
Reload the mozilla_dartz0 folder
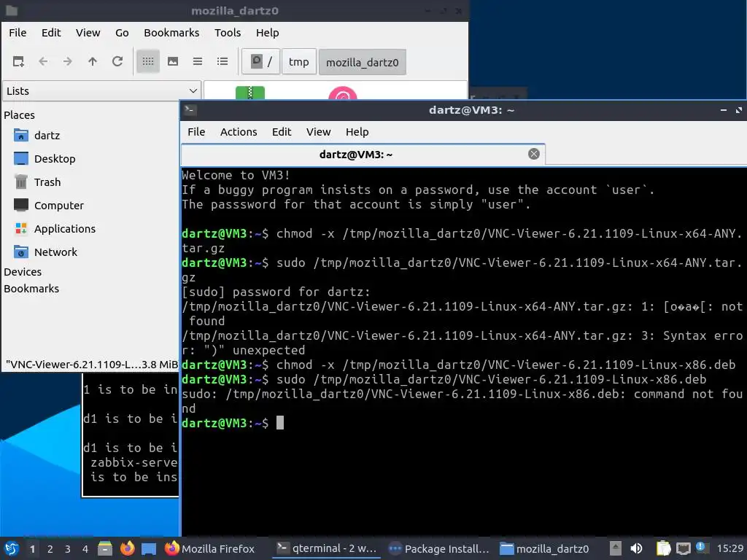117,61
